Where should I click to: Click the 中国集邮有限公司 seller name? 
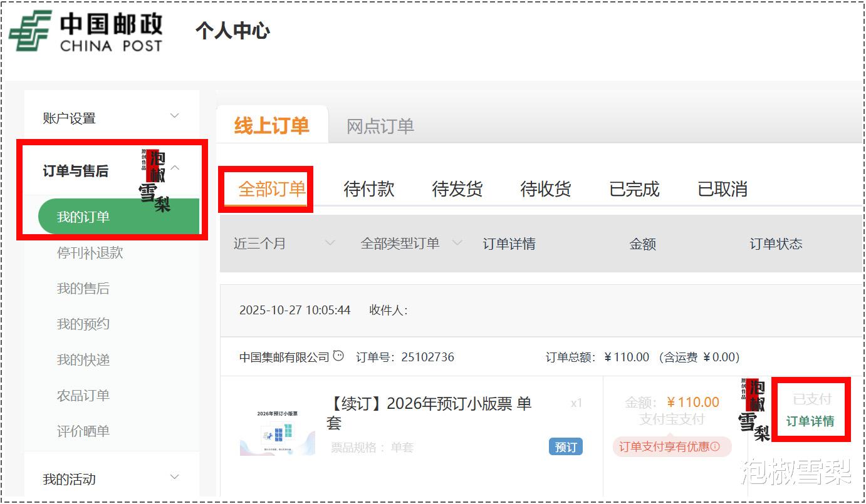pos(284,357)
